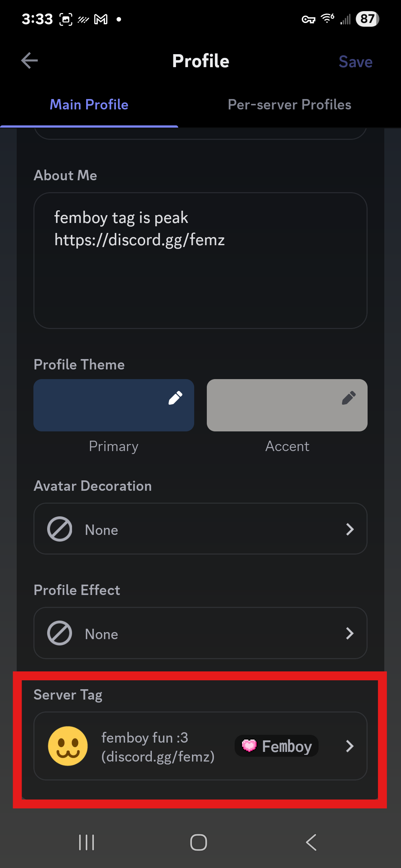Tap the none circle icon under Profile Effect
Screen dimensions: 401x868
60,633
